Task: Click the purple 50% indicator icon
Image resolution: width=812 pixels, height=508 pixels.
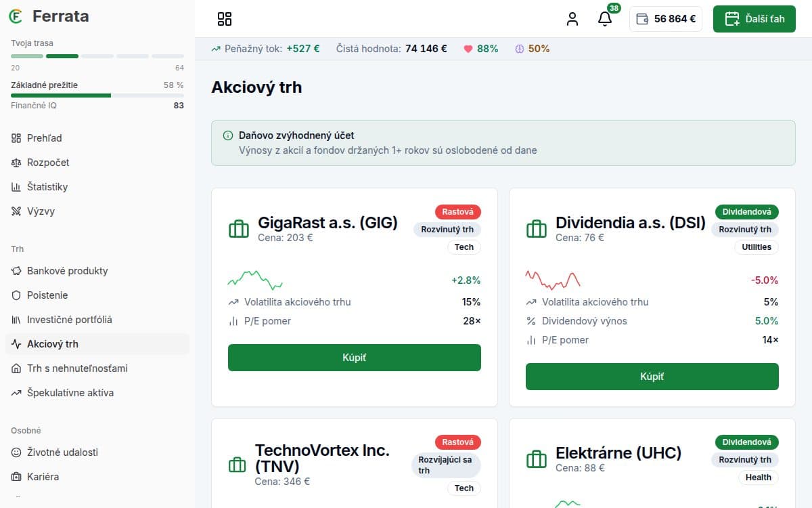Action: click(x=519, y=49)
